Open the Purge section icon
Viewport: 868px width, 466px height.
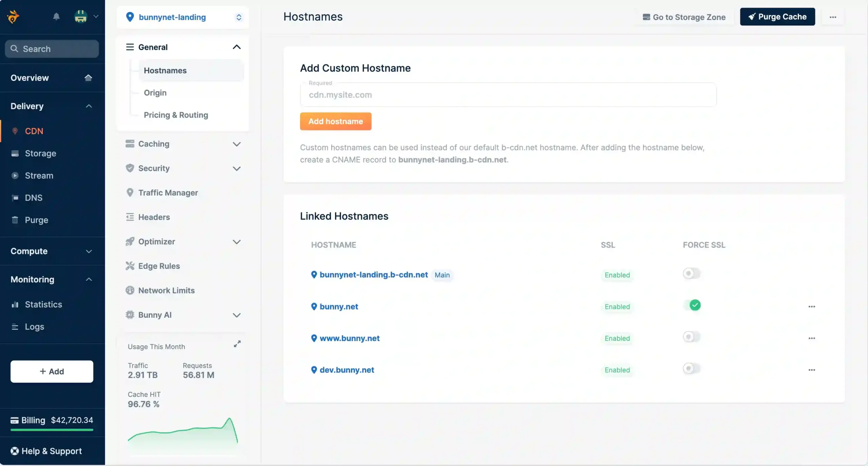[x=15, y=220]
